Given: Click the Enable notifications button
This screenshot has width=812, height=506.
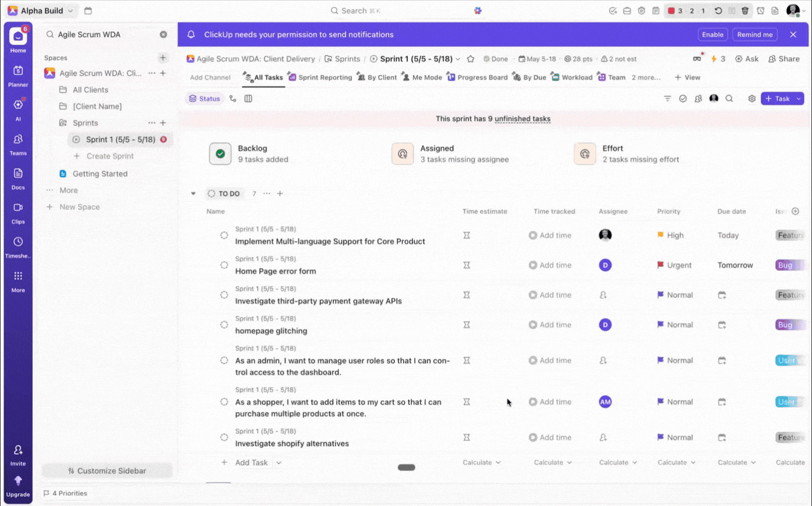Looking at the screenshot, I should [x=713, y=34].
